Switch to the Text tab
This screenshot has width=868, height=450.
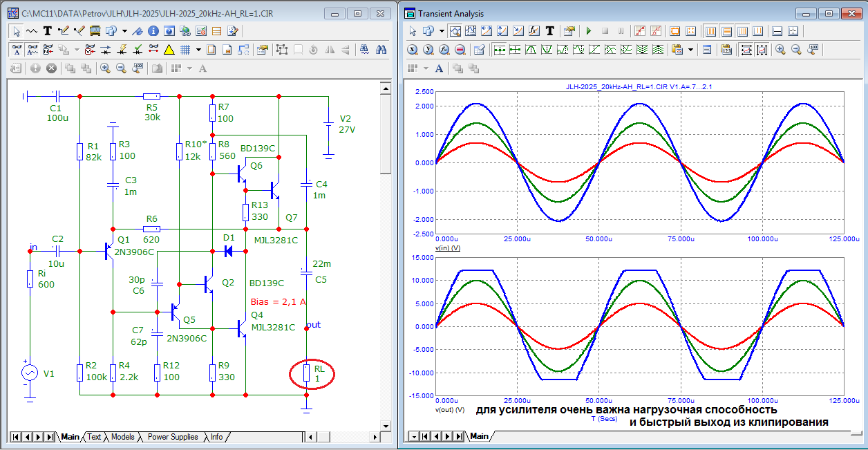(x=94, y=437)
